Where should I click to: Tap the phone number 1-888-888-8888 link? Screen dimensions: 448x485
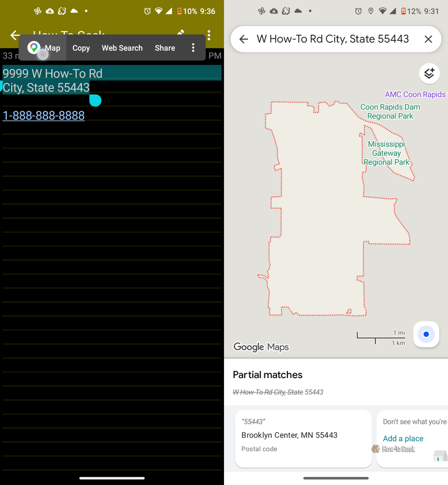(44, 115)
